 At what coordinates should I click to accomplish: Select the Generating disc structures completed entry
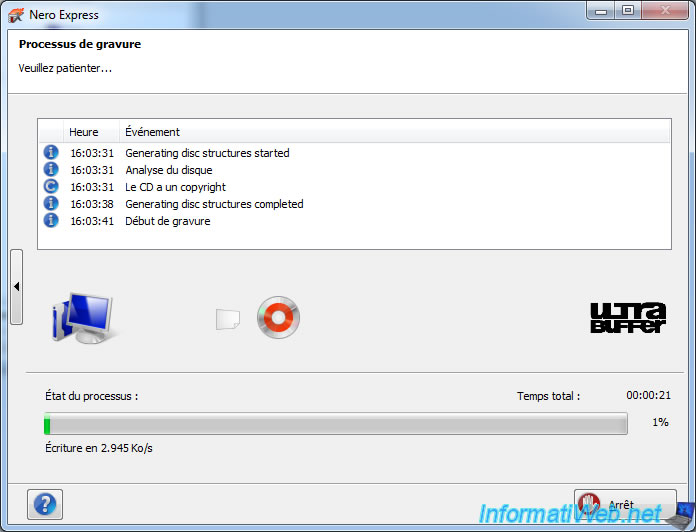click(214, 204)
